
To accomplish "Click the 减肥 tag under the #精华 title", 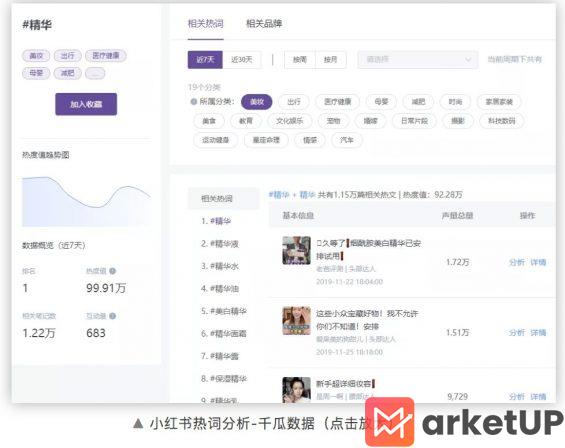I will (x=68, y=73).
